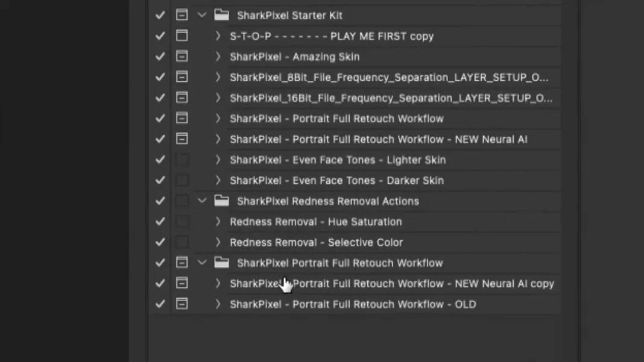Viewport: 644px width, 362px height.
Task: Toggle dialog box for Redness Removal - Selective Color
Action: (x=182, y=242)
